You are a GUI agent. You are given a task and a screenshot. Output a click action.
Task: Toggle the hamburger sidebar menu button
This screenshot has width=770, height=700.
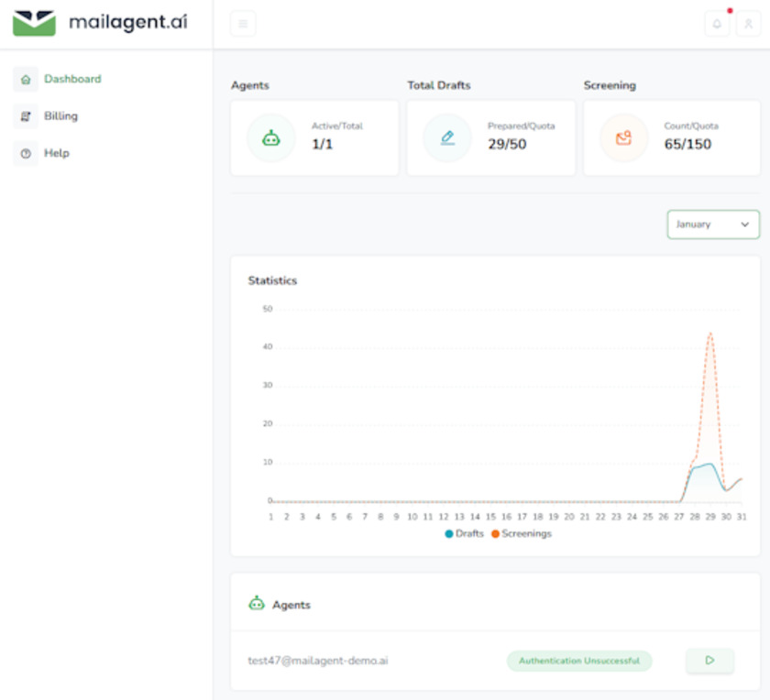point(243,24)
